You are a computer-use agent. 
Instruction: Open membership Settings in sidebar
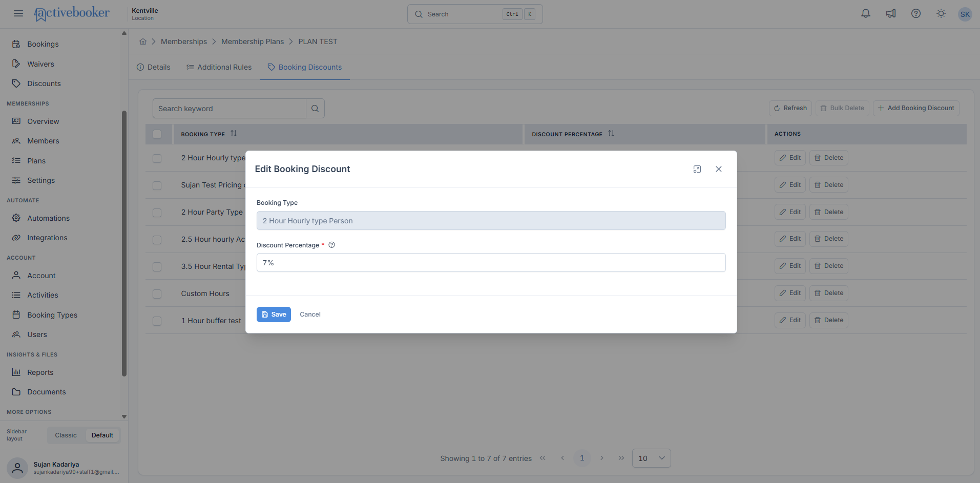tap(41, 180)
